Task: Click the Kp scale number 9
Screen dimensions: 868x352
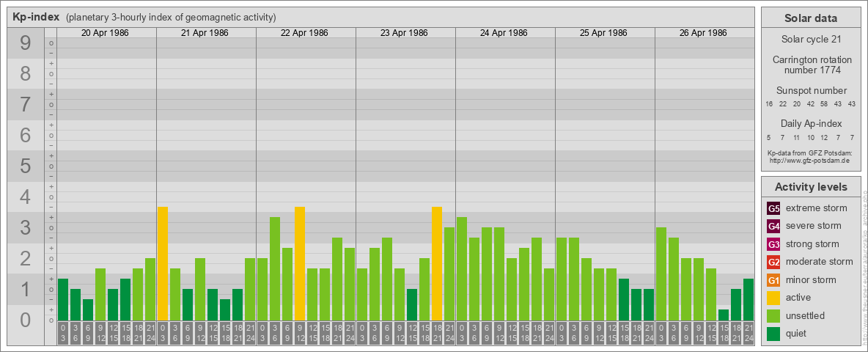Action: 25,43
